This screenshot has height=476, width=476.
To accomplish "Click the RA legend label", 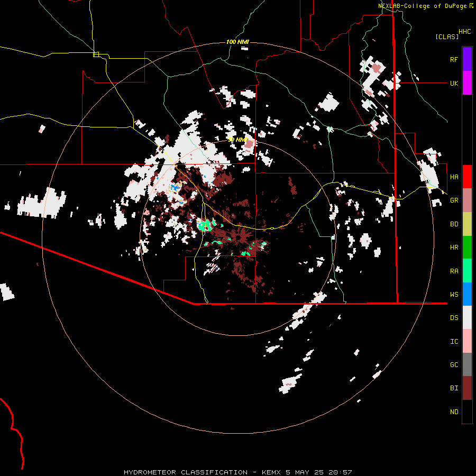I will point(454,271).
